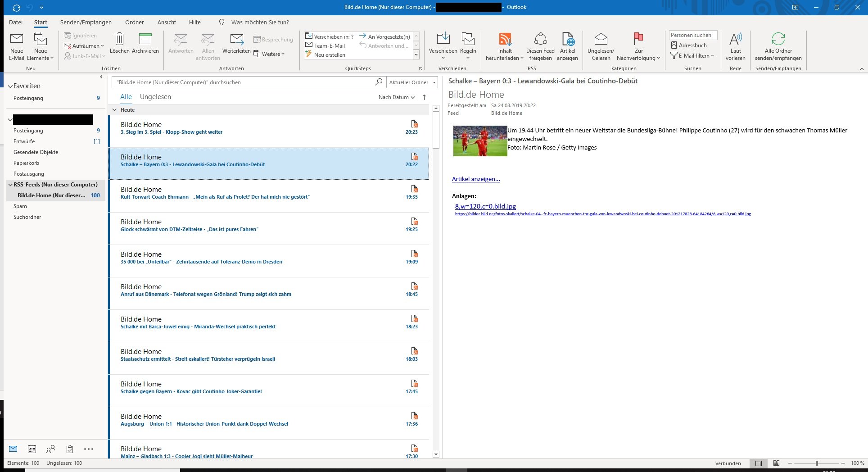Click the Artikel anzeigen... link
Screen dimensions: 868x472
476,179
